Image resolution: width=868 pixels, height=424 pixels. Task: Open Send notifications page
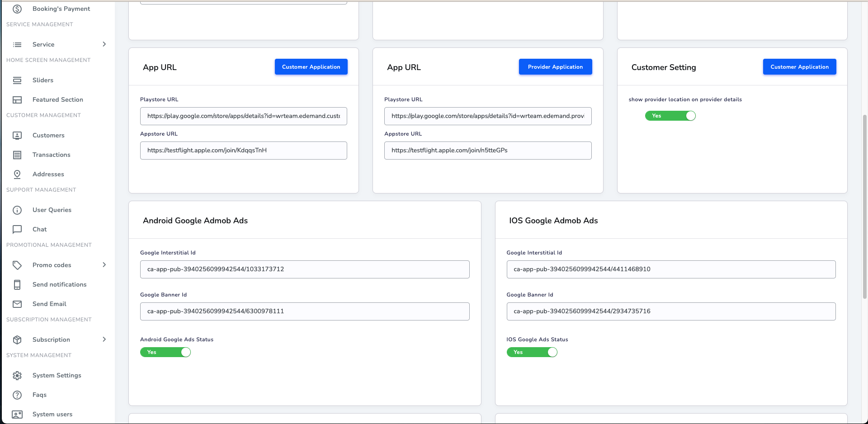60,284
